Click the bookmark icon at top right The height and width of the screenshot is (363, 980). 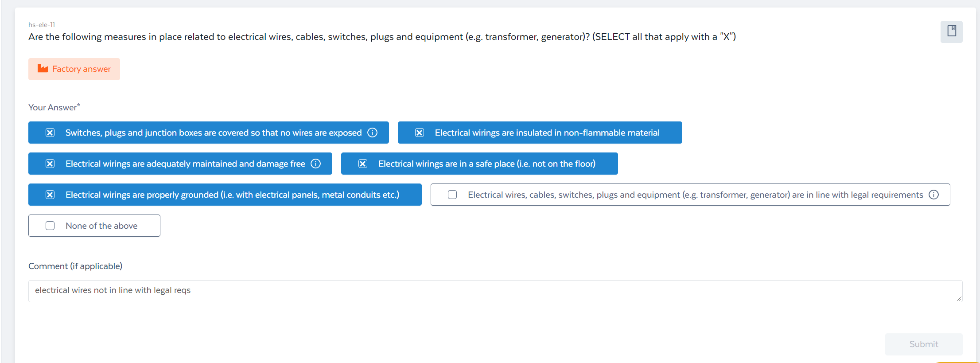click(x=951, y=31)
